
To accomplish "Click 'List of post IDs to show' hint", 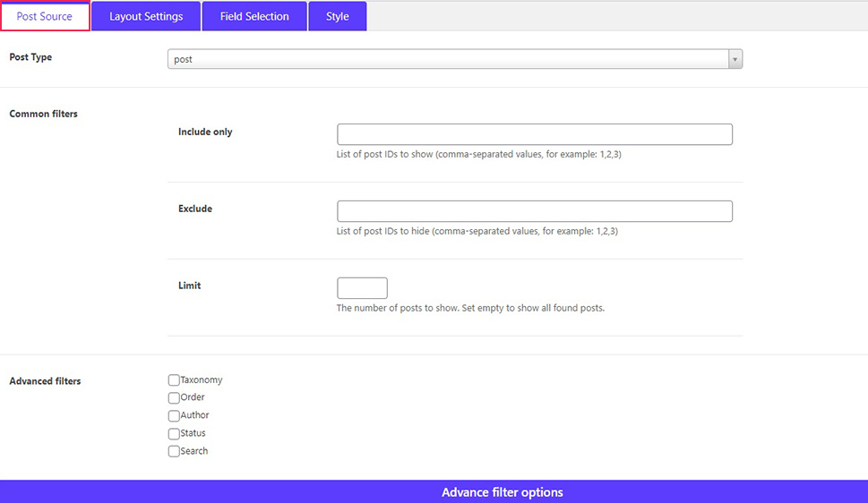I will pyautogui.click(x=479, y=154).
